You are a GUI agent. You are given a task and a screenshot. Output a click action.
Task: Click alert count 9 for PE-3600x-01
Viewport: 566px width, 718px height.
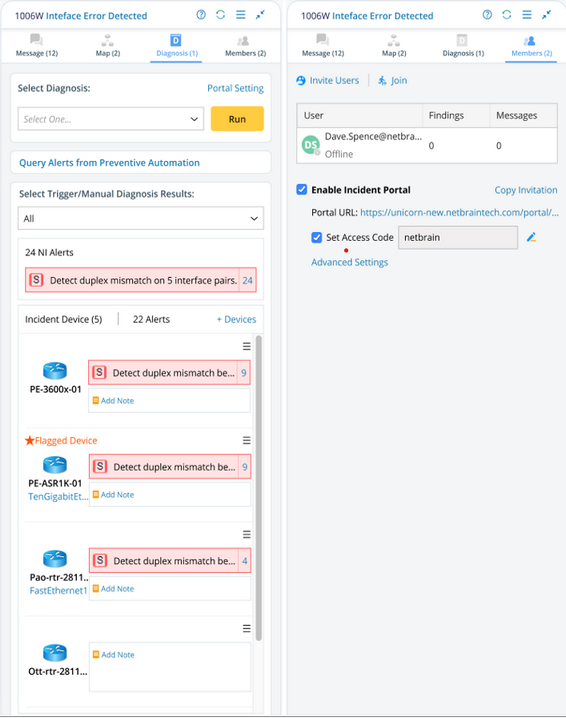pos(244,373)
